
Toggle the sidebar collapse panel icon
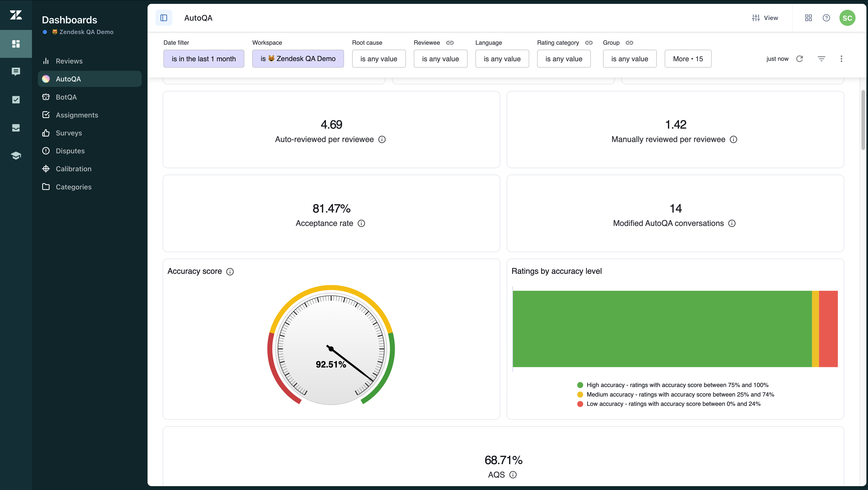click(164, 18)
